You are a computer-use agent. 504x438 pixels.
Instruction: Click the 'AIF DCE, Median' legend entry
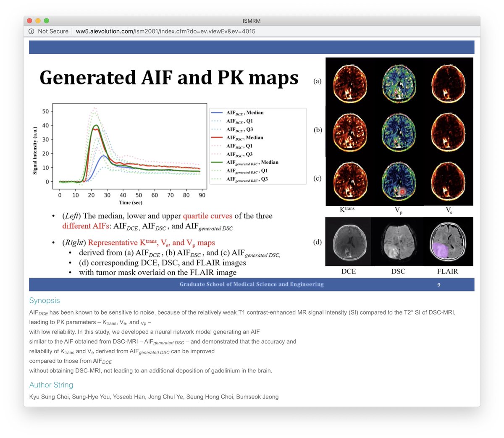[x=237, y=113]
